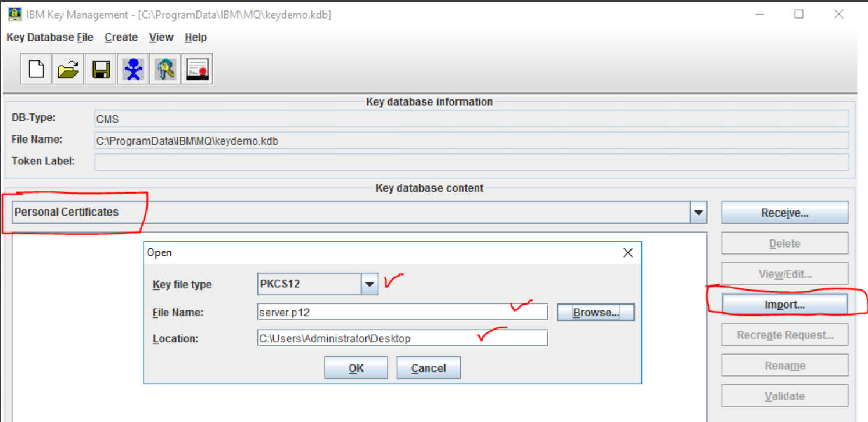
Task: Click the Personal Certificates combo box
Action: click(359, 212)
